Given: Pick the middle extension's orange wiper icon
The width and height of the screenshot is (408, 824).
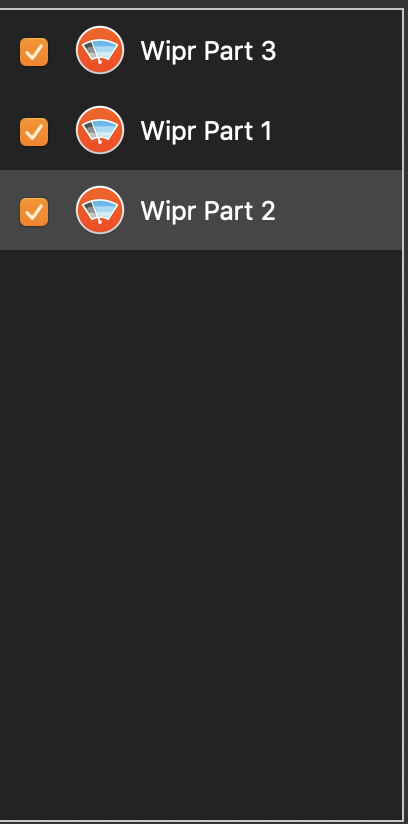Looking at the screenshot, I should click(x=100, y=130).
